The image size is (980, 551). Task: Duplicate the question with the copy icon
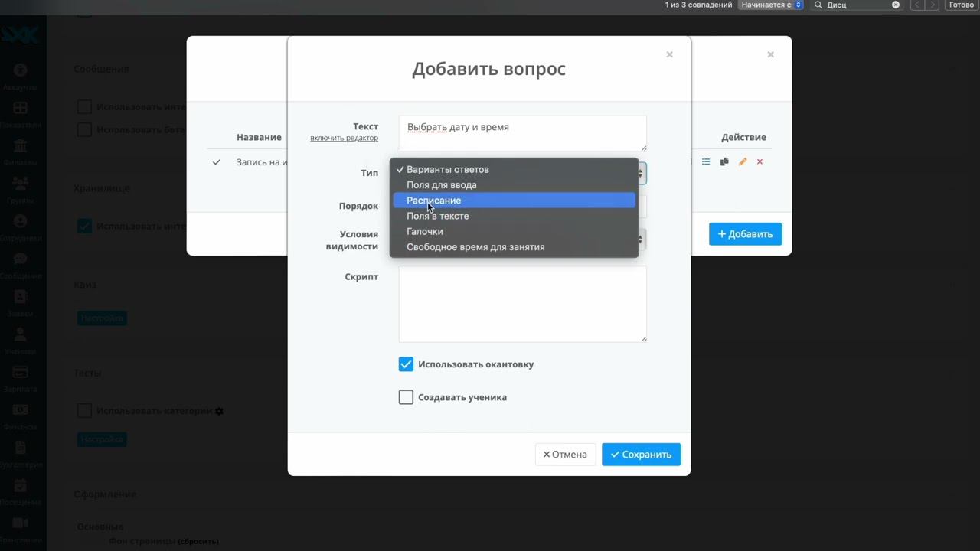(724, 161)
